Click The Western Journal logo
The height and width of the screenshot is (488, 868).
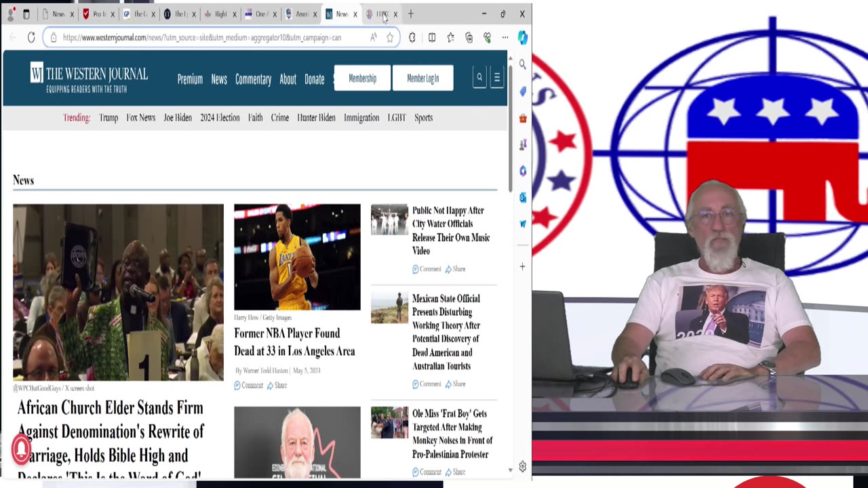point(89,77)
